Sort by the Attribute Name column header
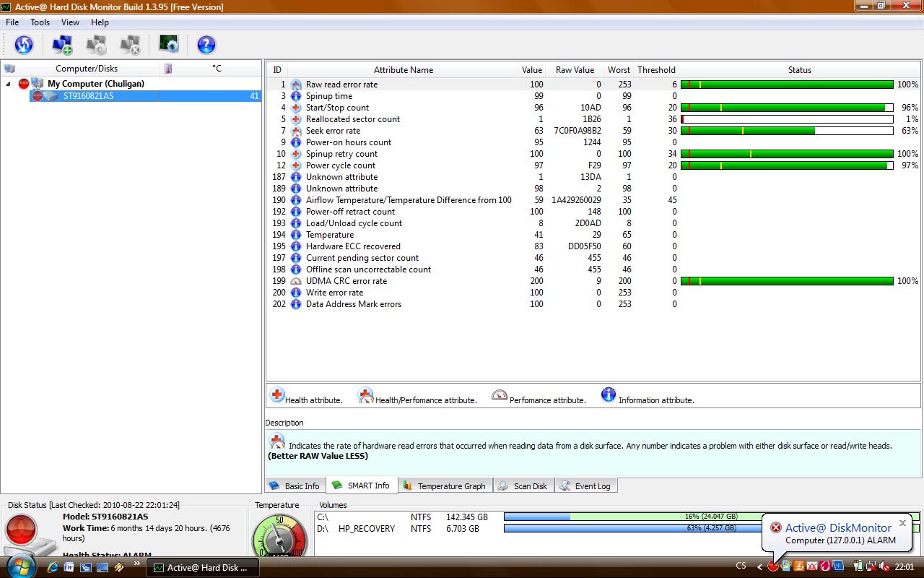This screenshot has width=924, height=578. tap(403, 70)
